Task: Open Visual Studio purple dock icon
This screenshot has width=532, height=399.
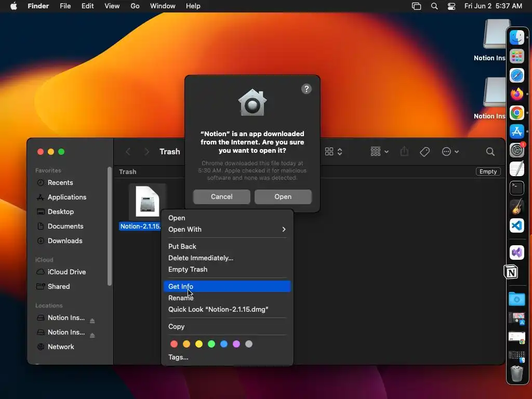Action: pos(517,252)
